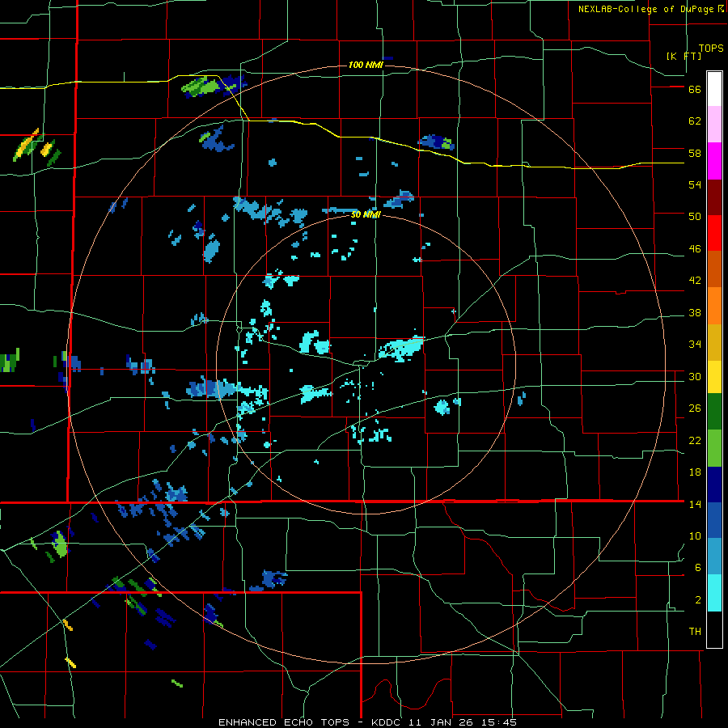Click the dark green legend swatch
This screenshot has width=728, height=728.
click(714, 412)
